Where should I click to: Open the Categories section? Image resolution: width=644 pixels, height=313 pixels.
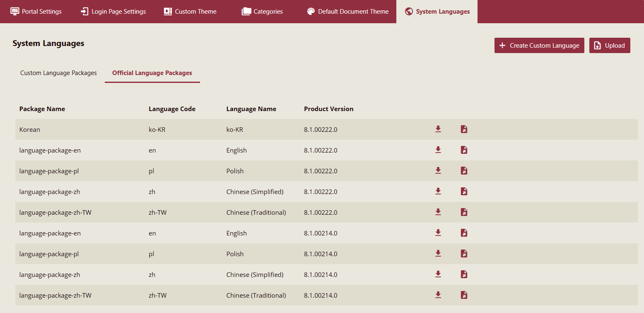coord(262,11)
